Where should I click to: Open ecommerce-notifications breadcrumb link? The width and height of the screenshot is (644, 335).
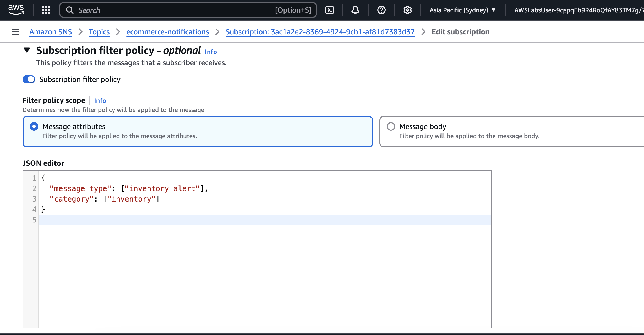point(167,32)
